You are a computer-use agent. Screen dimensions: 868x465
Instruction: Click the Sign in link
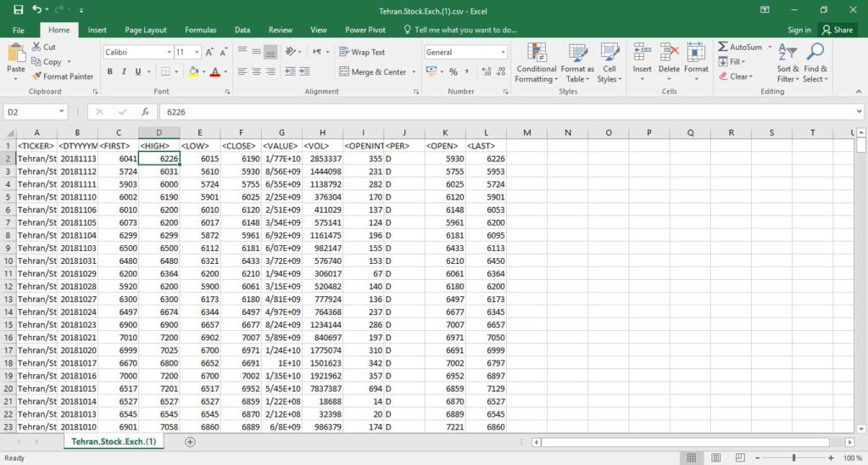coord(798,30)
